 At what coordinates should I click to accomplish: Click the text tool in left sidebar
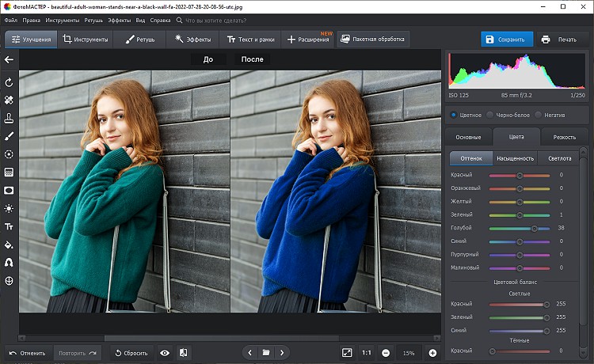[x=9, y=226]
